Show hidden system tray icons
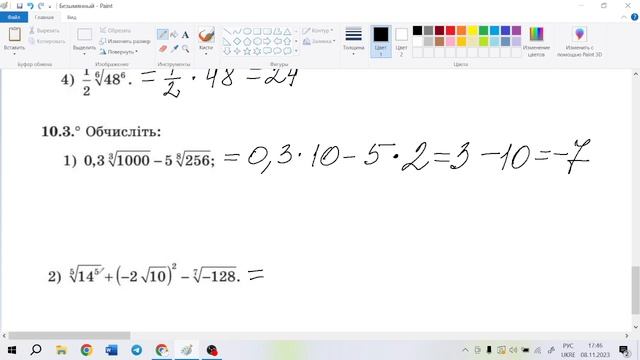Image resolution: width=640 pixels, height=360 pixels. pos(465,350)
